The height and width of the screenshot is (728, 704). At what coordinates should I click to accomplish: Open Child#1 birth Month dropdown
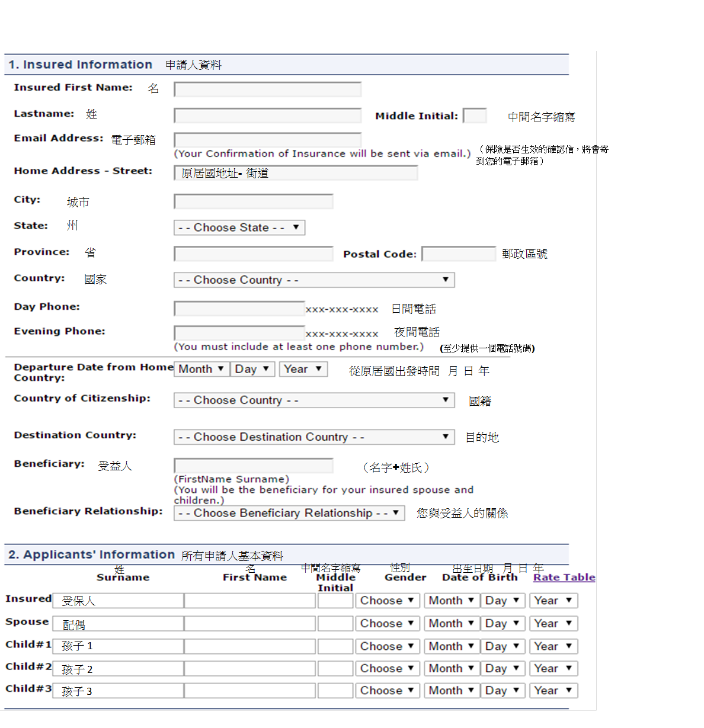pos(452,646)
